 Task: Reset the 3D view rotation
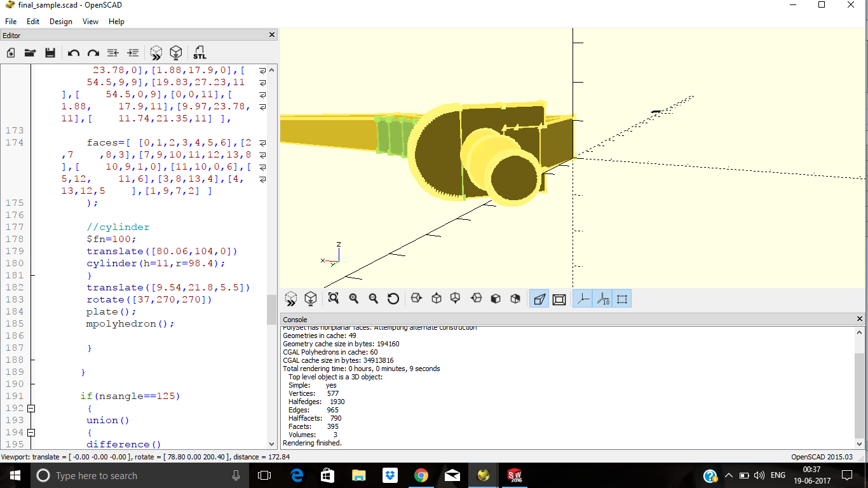tap(393, 298)
